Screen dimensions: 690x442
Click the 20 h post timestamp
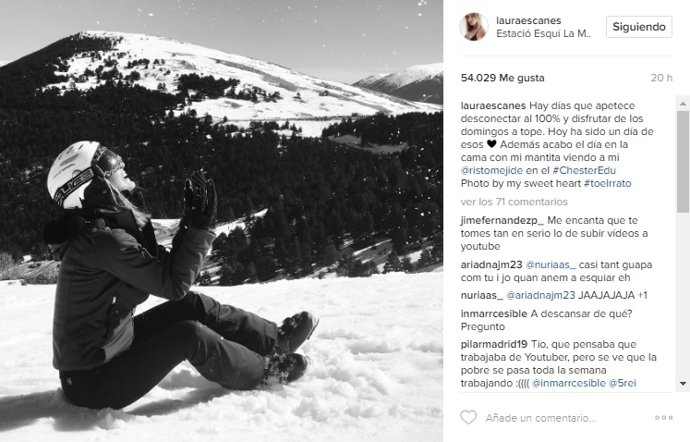(661, 78)
